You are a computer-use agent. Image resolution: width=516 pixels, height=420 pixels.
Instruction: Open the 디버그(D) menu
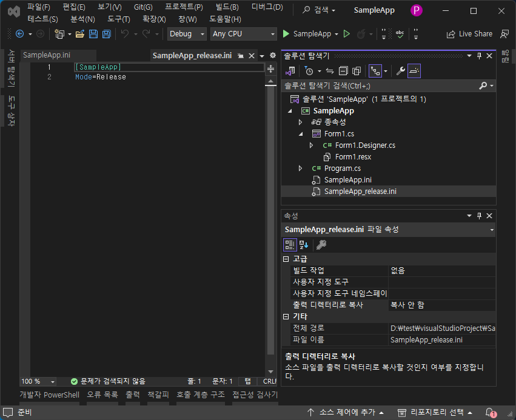point(267,7)
